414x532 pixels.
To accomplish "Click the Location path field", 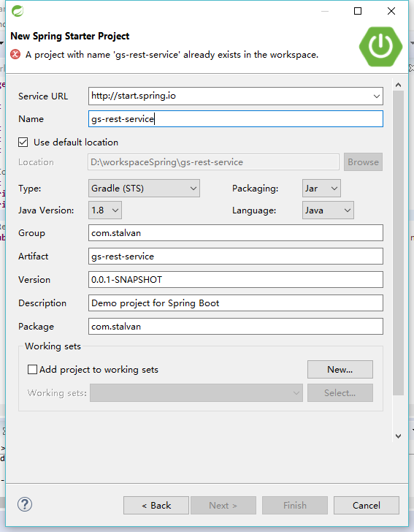I will [214, 162].
